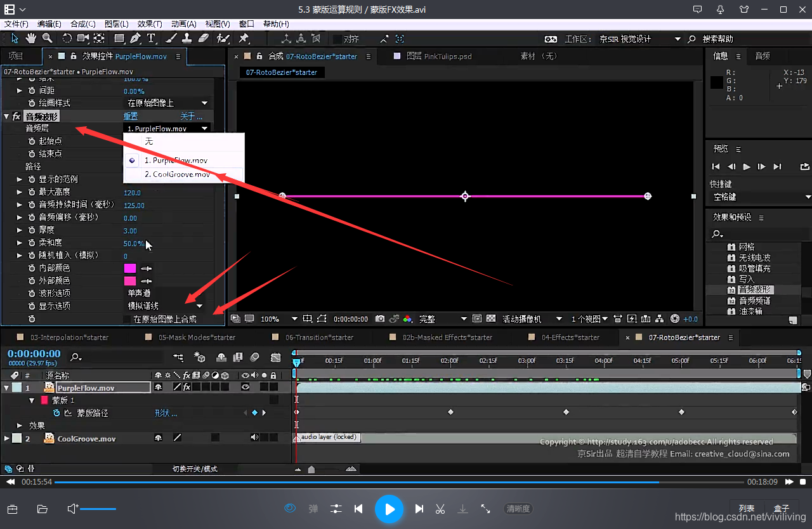Toggle the 对齐 snapping checkbox

pos(337,39)
